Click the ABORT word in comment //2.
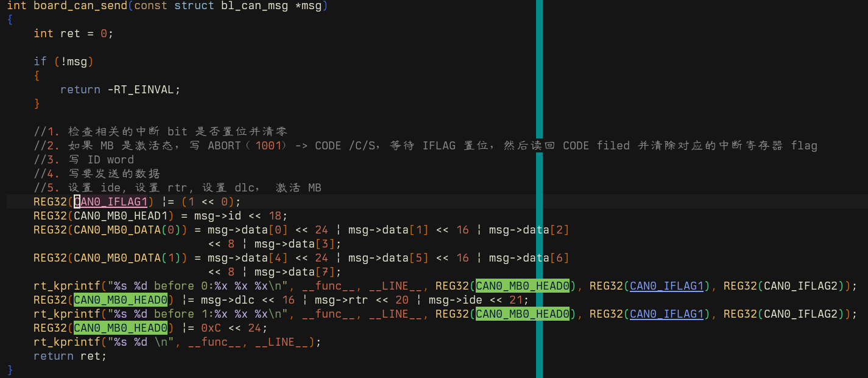The width and height of the screenshot is (868, 378). point(224,146)
